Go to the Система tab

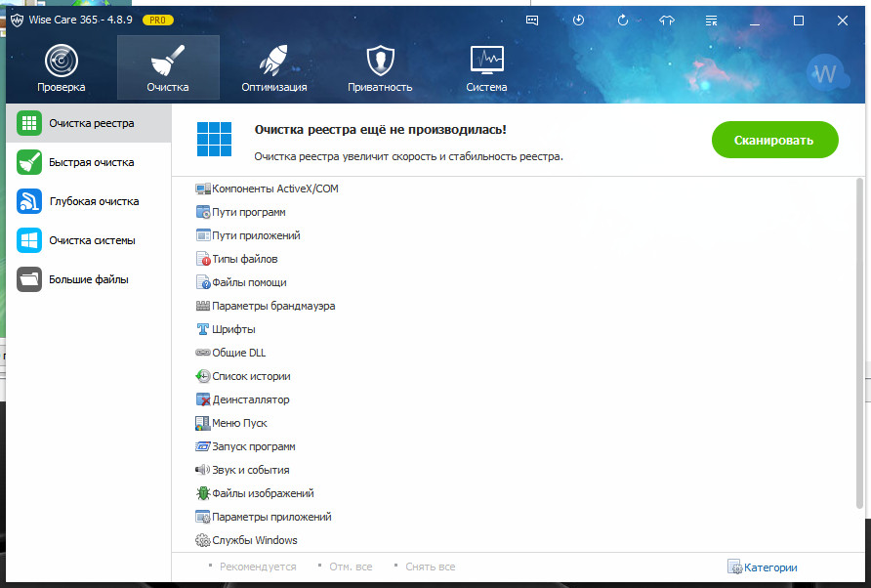(486, 67)
